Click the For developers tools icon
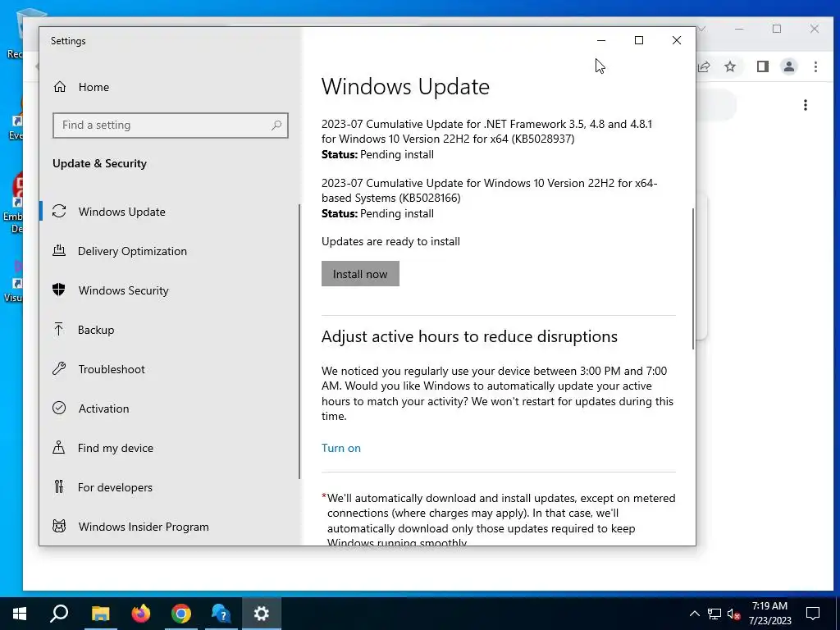Image resolution: width=840 pixels, height=630 pixels. click(59, 486)
